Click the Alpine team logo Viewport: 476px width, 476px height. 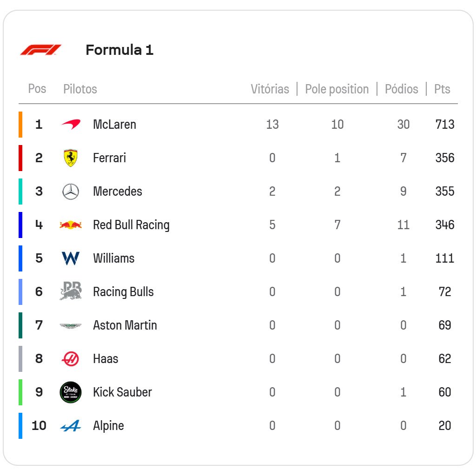click(71, 426)
